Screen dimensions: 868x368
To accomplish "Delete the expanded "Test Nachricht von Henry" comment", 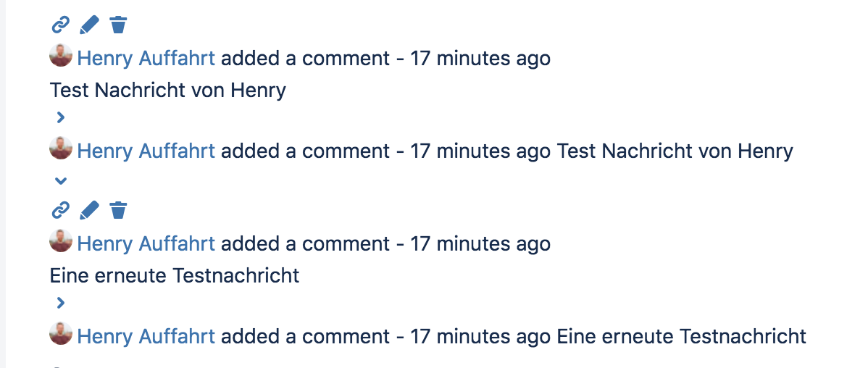I will pyautogui.click(x=118, y=25).
